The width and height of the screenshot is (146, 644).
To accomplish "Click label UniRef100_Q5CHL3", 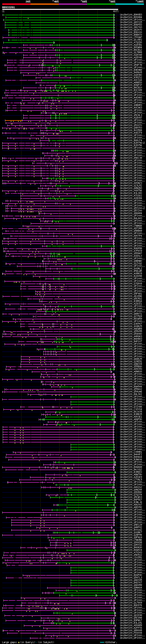I will (x=131, y=115).
